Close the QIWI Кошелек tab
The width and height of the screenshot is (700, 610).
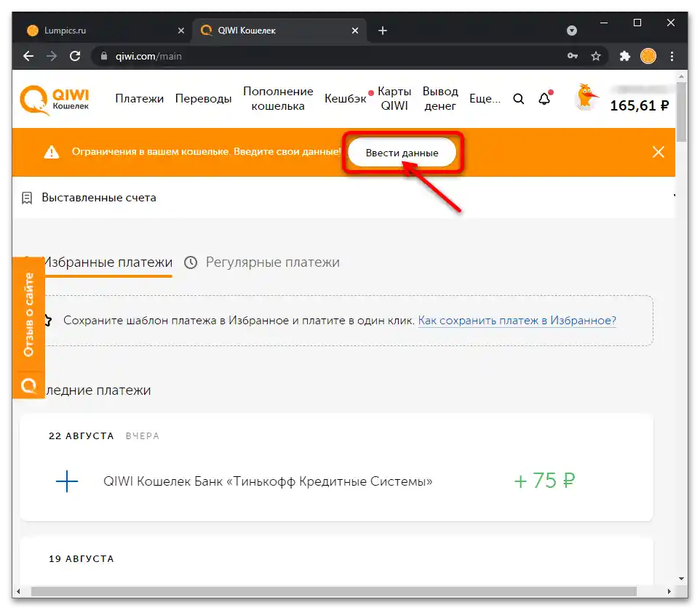point(355,31)
